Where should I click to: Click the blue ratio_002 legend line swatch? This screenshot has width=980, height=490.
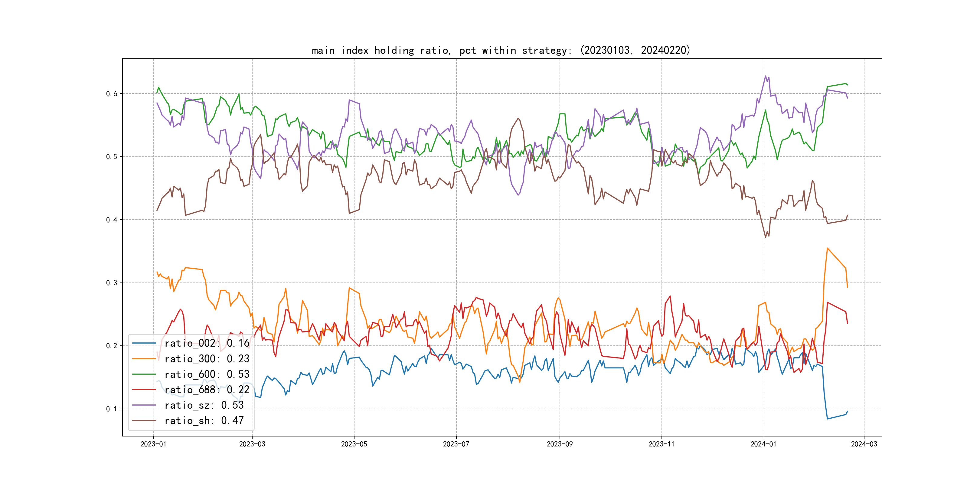(x=144, y=343)
